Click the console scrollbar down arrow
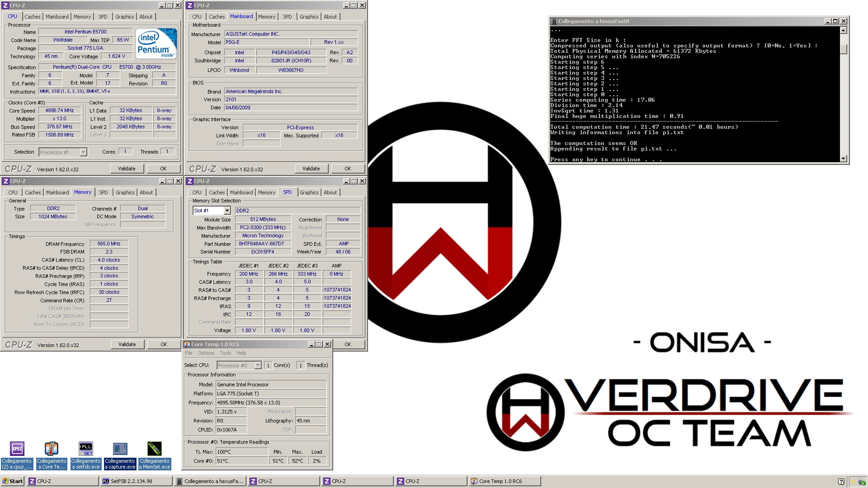The image size is (868, 488). [x=844, y=159]
